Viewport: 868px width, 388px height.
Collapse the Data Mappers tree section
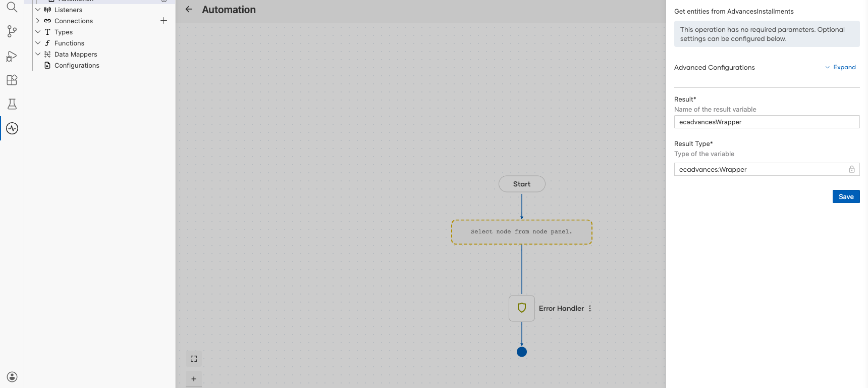pos(38,54)
